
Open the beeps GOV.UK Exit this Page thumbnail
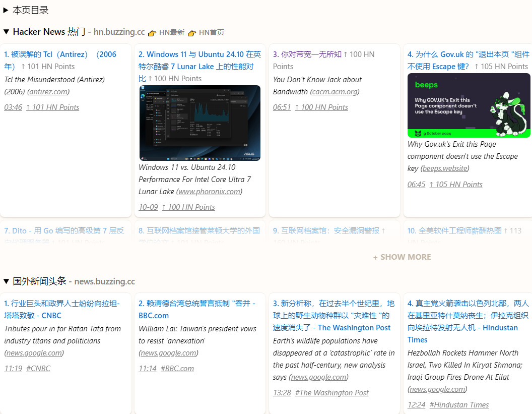[x=469, y=105]
